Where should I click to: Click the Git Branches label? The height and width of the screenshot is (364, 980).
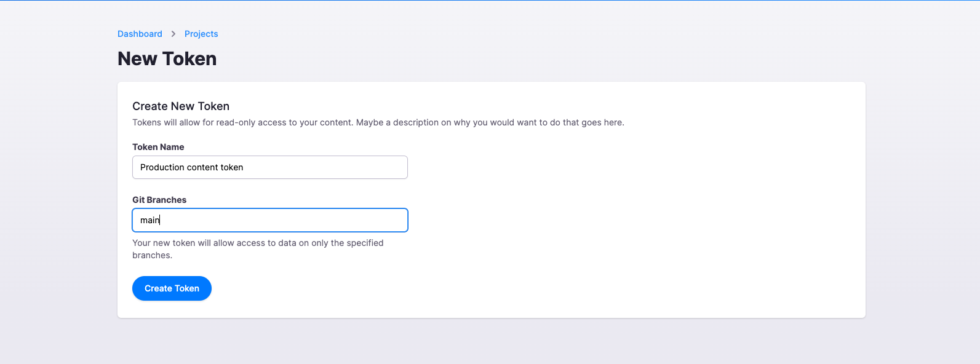coord(159,200)
